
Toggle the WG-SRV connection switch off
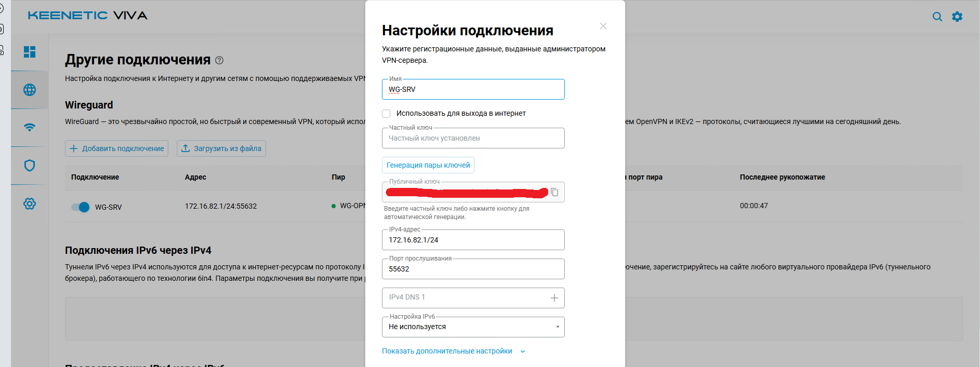[81, 207]
